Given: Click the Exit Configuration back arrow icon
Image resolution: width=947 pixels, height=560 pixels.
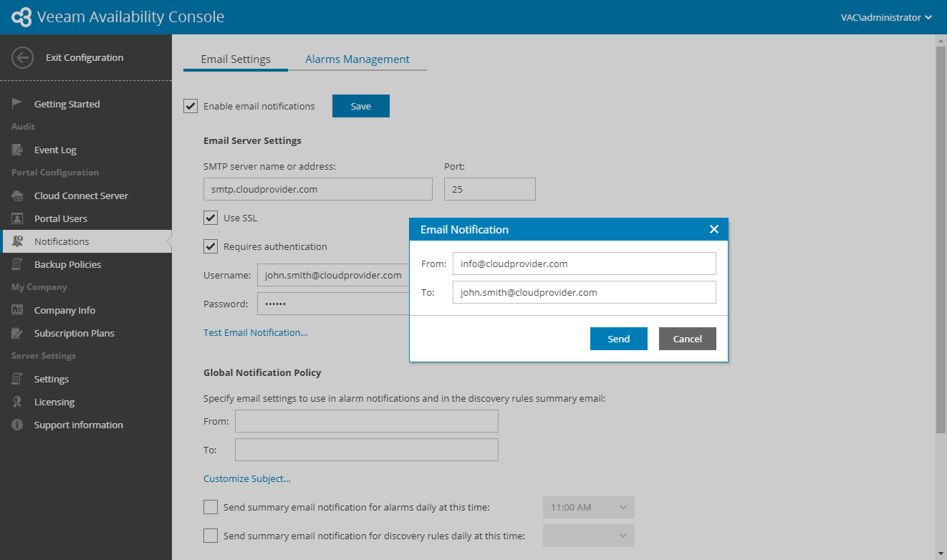Looking at the screenshot, I should pyautogui.click(x=23, y=58).
